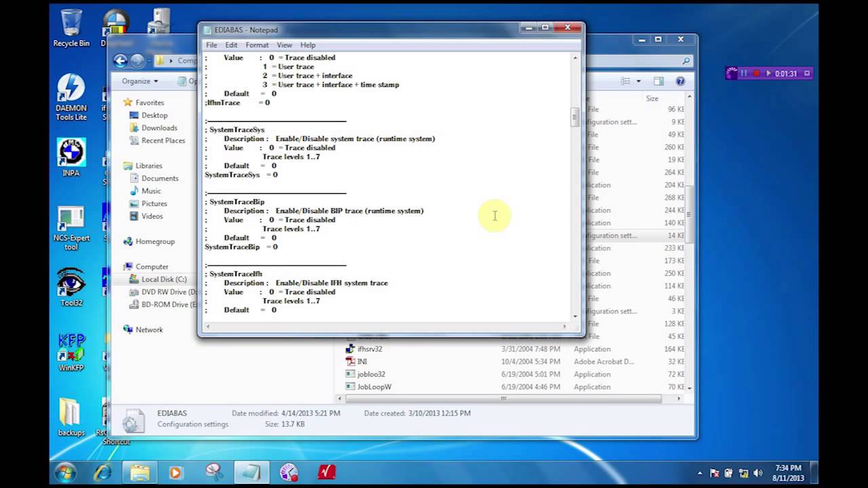Screen dimensions: 868x488
Task: Select Favorites in the Explorer navigation pane
Action: click(149, 102)
